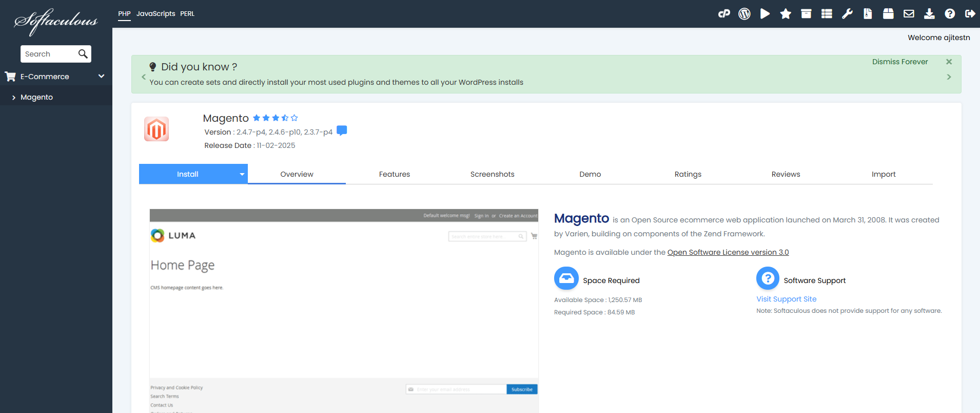Viewport: 980px width, 413px height.
Task: Click the search magnifier icon in sidebar
Action: point(83,54)
